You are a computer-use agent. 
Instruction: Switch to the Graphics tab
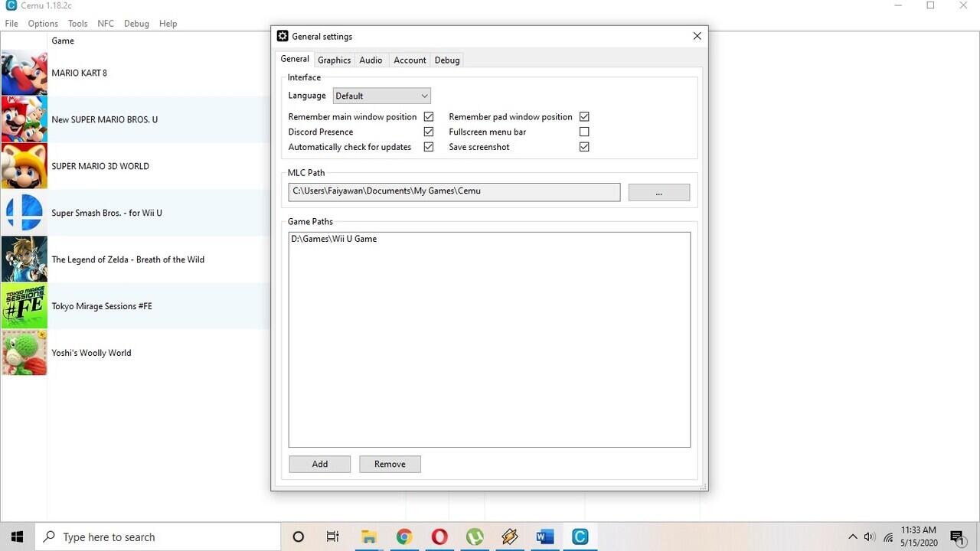tap(334, 60)
